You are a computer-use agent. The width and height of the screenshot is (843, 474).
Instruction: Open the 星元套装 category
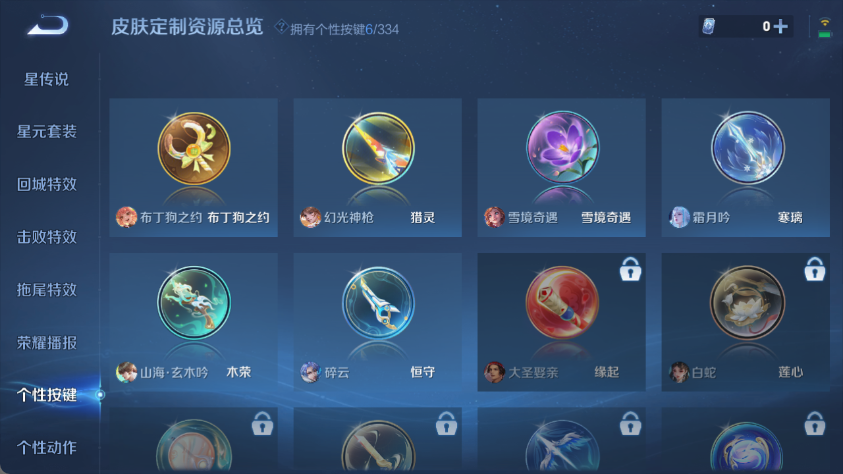(47, 132)
